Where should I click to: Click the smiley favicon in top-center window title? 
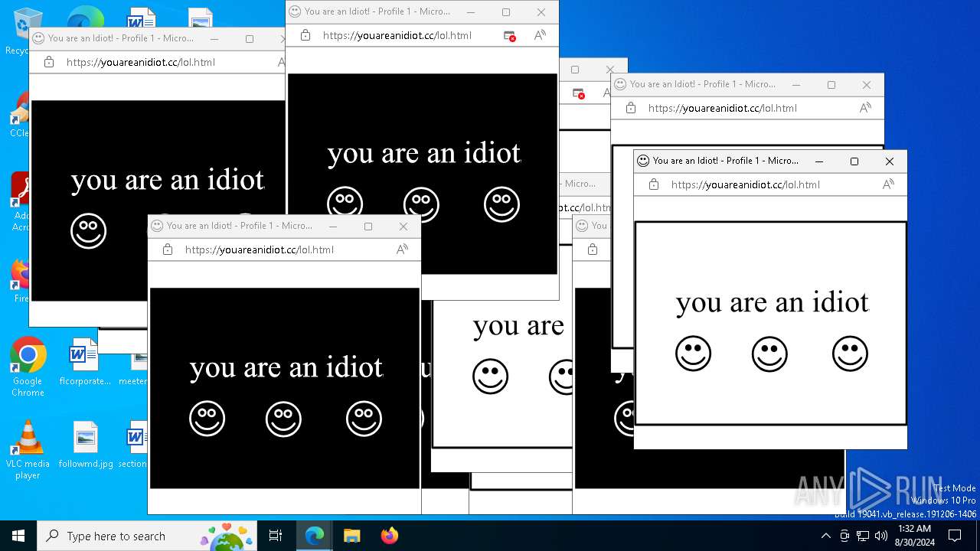point(295,11)
